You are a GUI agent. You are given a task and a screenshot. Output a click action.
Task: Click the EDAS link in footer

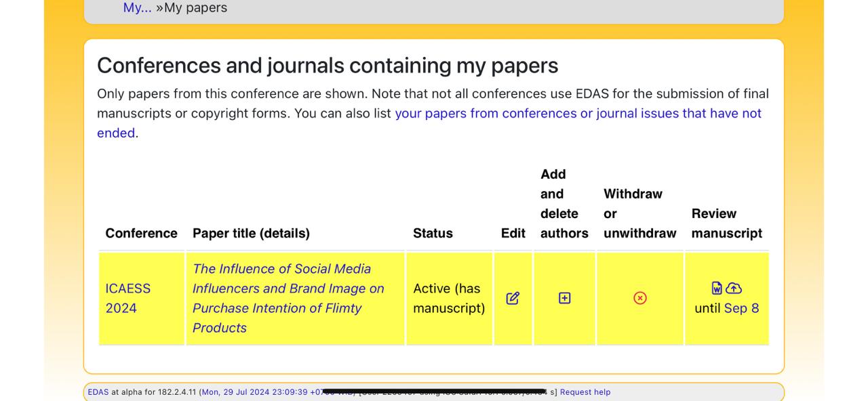98,392
